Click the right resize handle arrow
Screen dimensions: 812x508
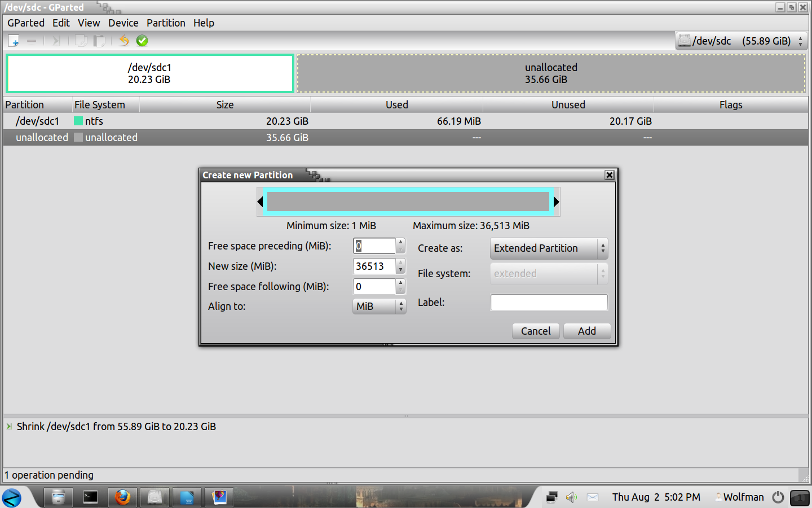pyautogui.click(x=557, y=202)
